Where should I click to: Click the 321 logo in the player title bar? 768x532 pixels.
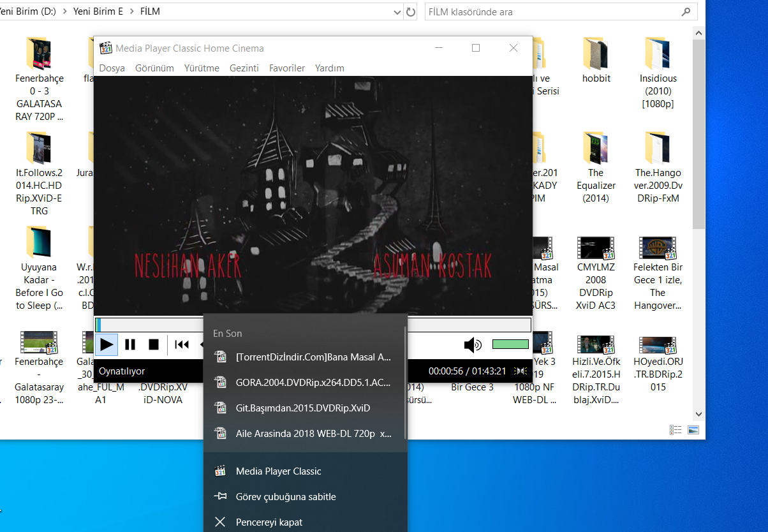click(106, 48)
